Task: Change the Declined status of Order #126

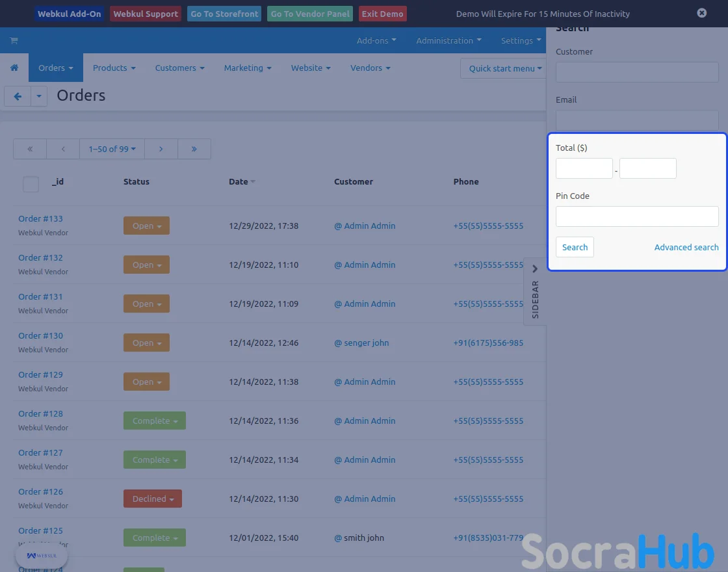Action: [x=153, y=499]
